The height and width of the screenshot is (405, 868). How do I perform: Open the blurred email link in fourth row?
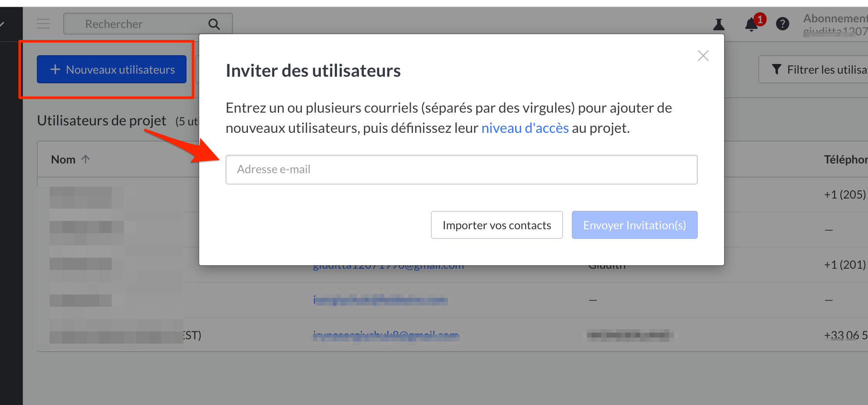pyautogui.click(x=380, y=300)
